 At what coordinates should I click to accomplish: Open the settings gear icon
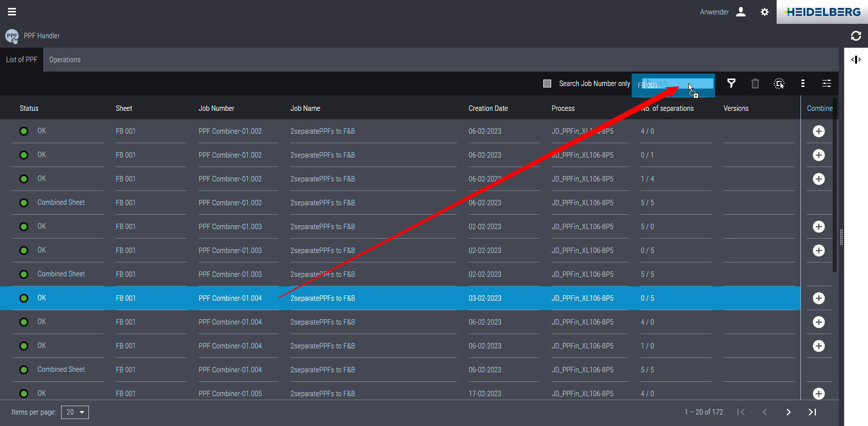click(x=765, y=12)
